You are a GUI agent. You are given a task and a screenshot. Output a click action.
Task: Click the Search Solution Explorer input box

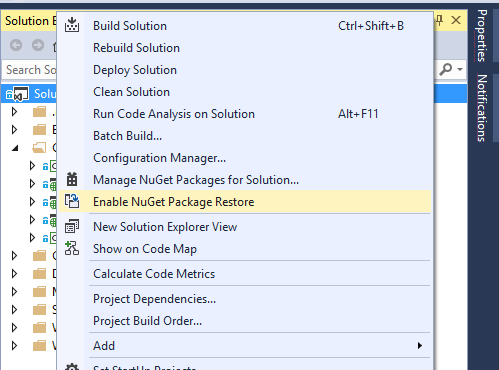point(30,70)
